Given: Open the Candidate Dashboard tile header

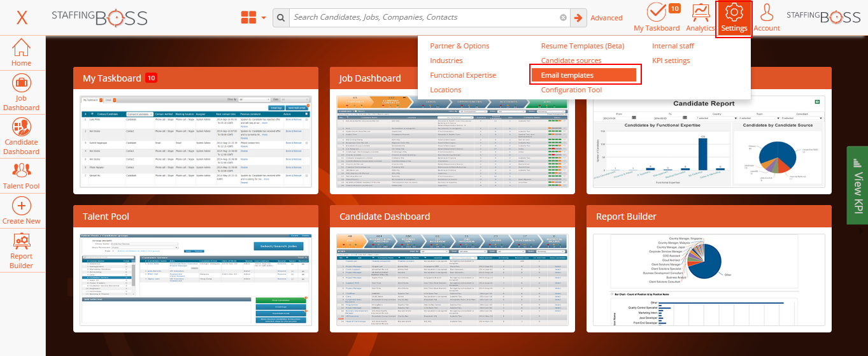Looking at the screenshot, I should [x=452, y=217].
